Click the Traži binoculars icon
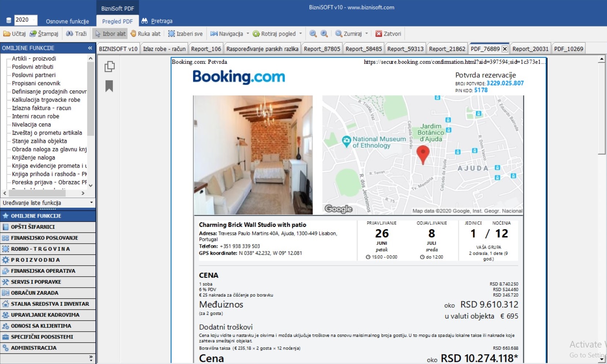Screen dimensions: 607x364 69,34
